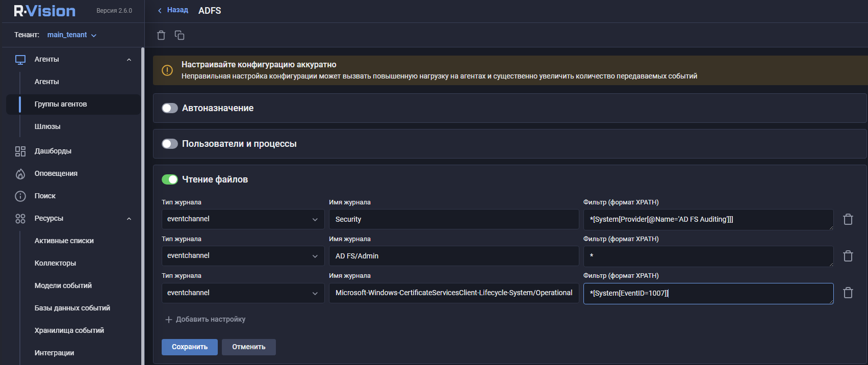Click the Ресурсы circles icon

point(20,219)
